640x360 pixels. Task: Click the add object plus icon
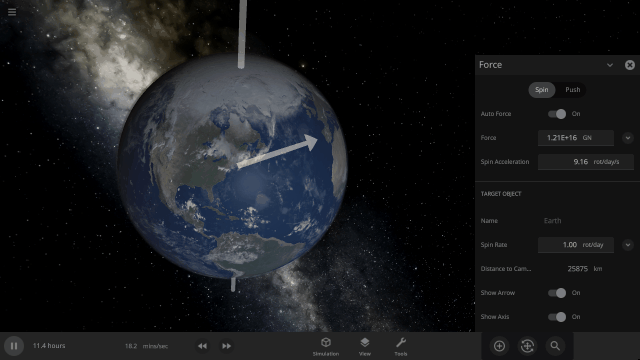tap(499, 346)
